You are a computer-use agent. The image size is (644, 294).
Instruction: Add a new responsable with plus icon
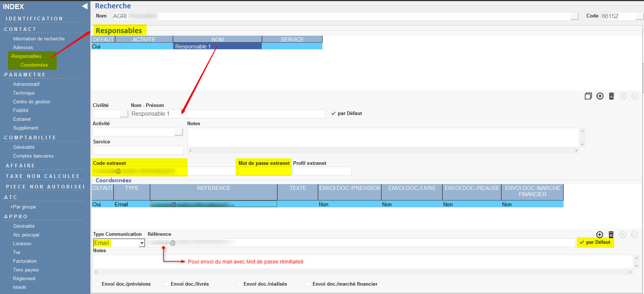600,96
